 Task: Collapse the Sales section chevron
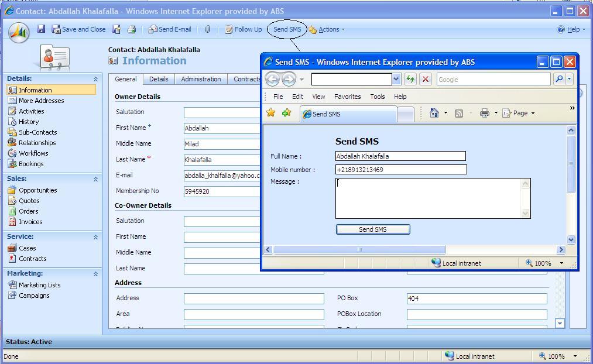(x=95, y=178)
